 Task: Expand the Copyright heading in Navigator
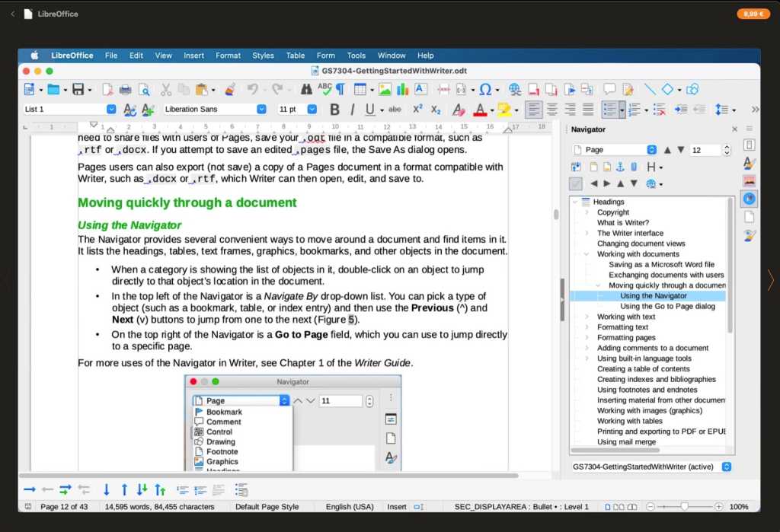pyautogui.click(x=587, y=212)
